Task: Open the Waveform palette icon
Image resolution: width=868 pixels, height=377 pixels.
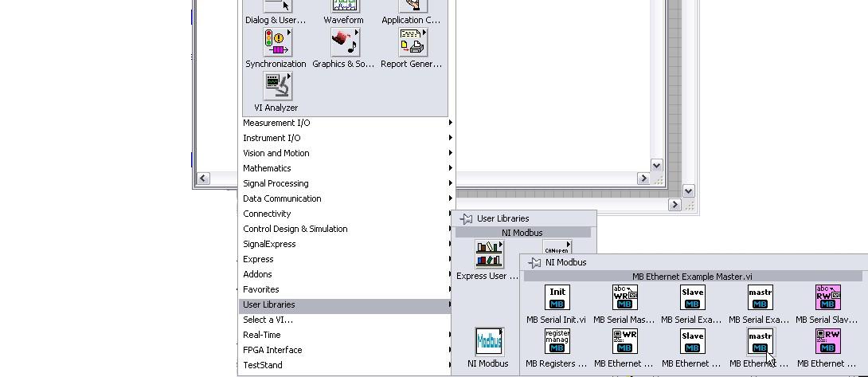Action: pos(345,6)
